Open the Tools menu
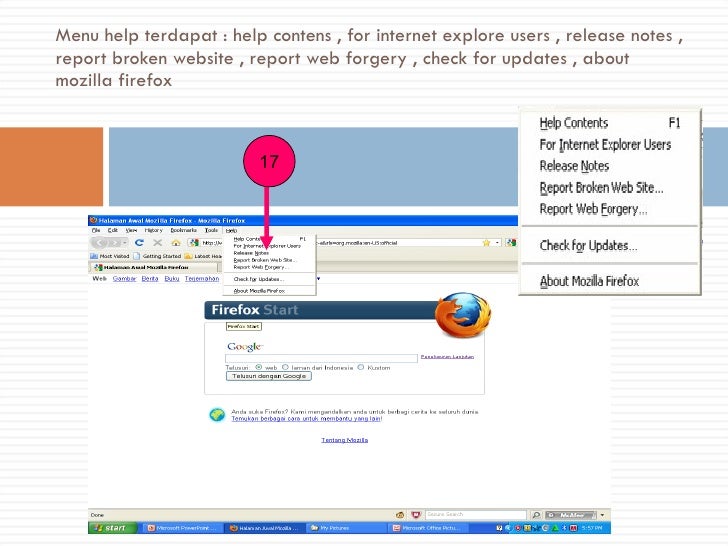The image size is (728, 546). pyautogui.click(x=211, y=230)
